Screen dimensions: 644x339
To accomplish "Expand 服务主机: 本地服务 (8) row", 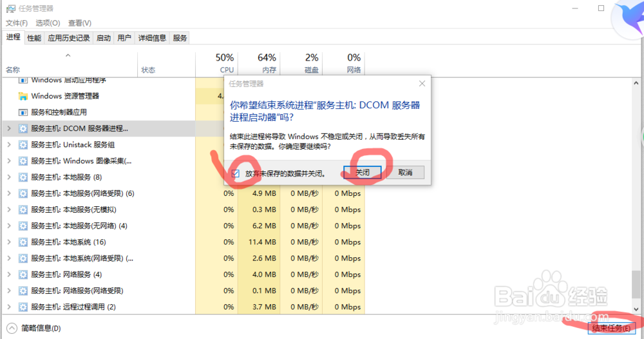I will 9,177.
